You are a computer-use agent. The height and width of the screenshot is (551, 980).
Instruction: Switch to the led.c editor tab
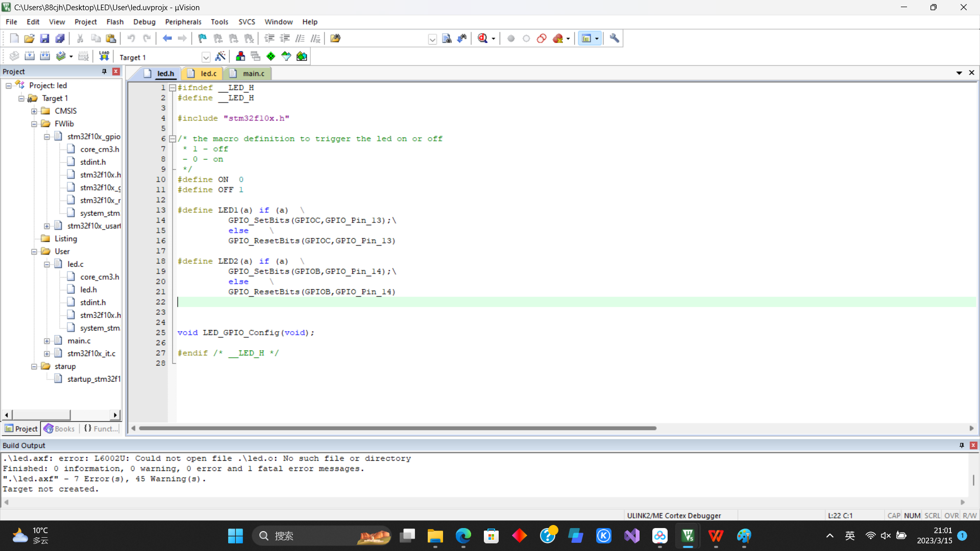(203, 73)
